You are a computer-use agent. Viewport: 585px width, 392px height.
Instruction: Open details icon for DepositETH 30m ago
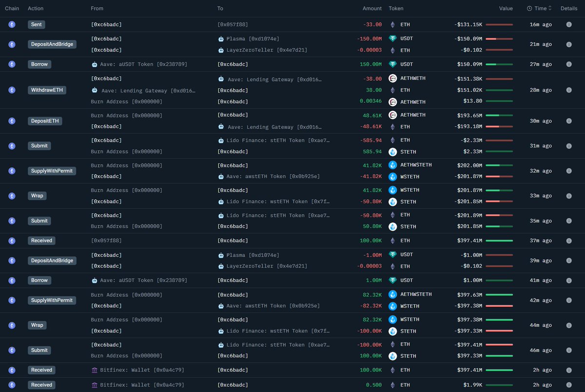click(x=569, y=121)
